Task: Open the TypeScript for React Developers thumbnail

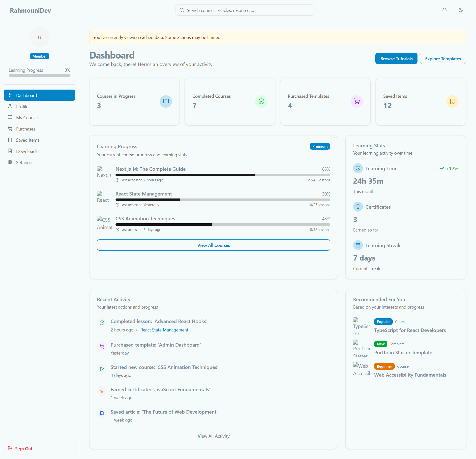Action: click(361, 326)
